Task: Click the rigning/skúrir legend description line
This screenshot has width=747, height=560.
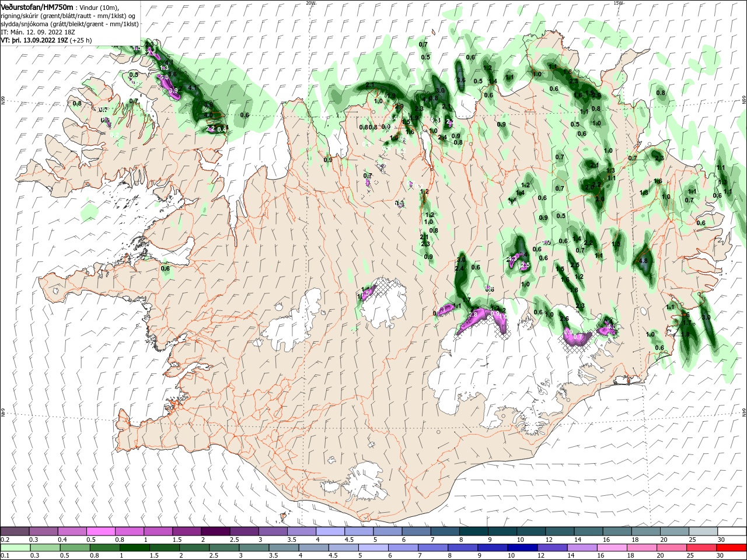Action: click(68, 15)
